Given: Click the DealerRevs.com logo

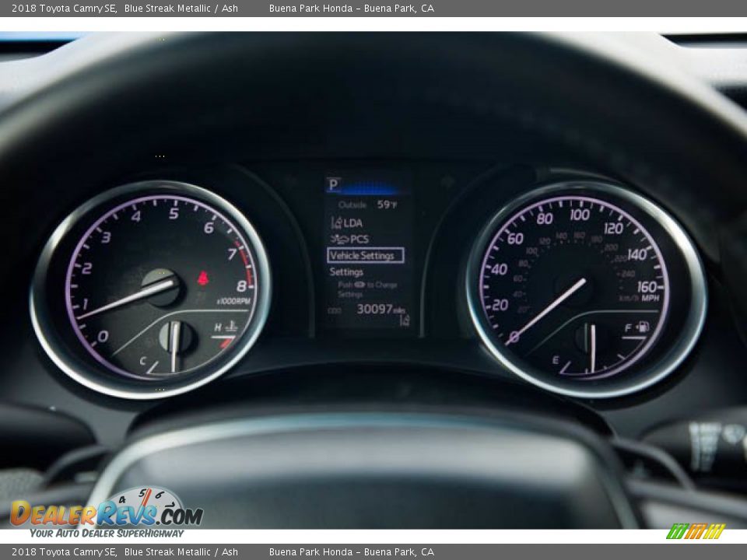Looking at the screenshot, I should (x=107, y=513).
